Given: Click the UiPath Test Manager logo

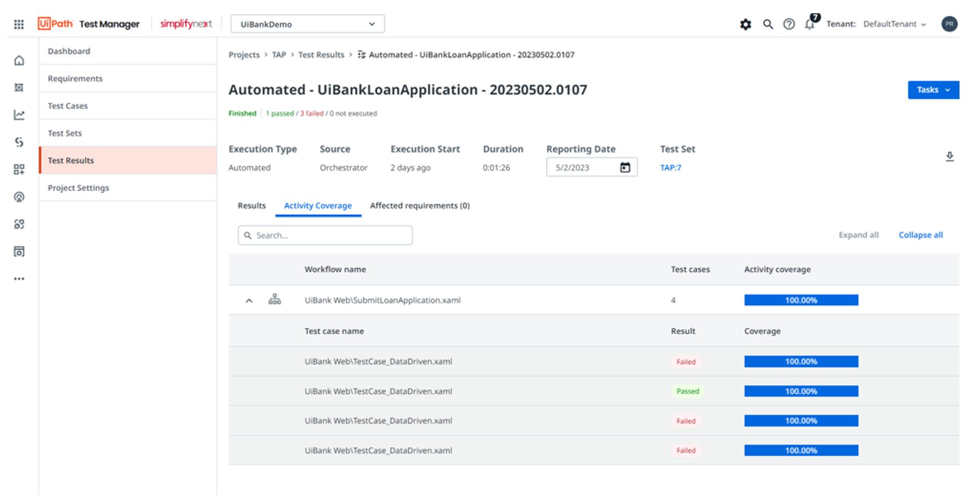Looking at the screenshot, I should pyautogui.click(x=89, y=24).
